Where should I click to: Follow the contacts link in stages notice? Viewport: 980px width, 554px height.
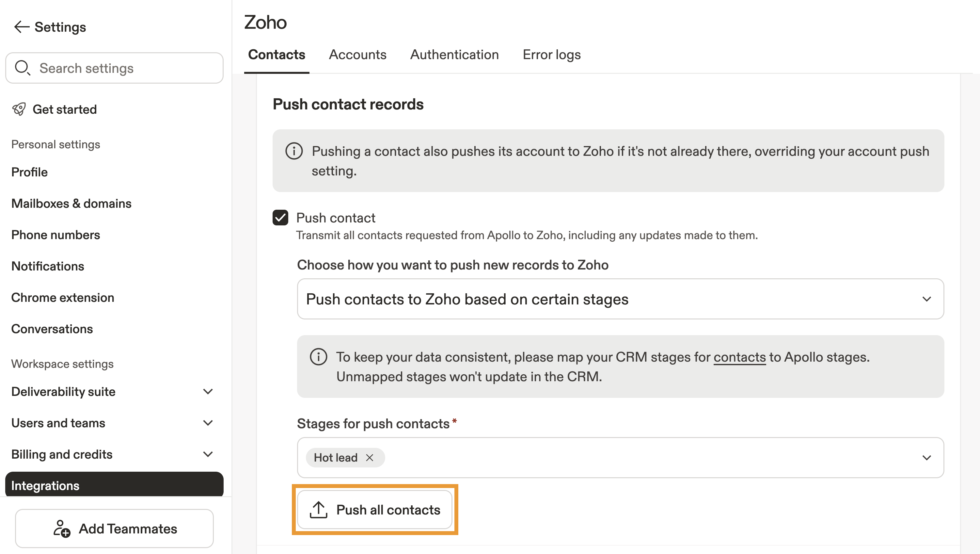[739, 357]
